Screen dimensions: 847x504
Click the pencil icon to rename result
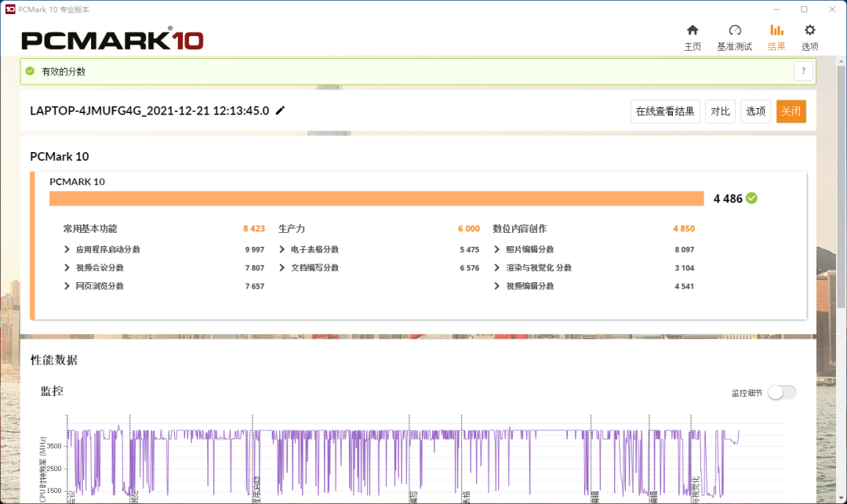[x=280, y=111]
